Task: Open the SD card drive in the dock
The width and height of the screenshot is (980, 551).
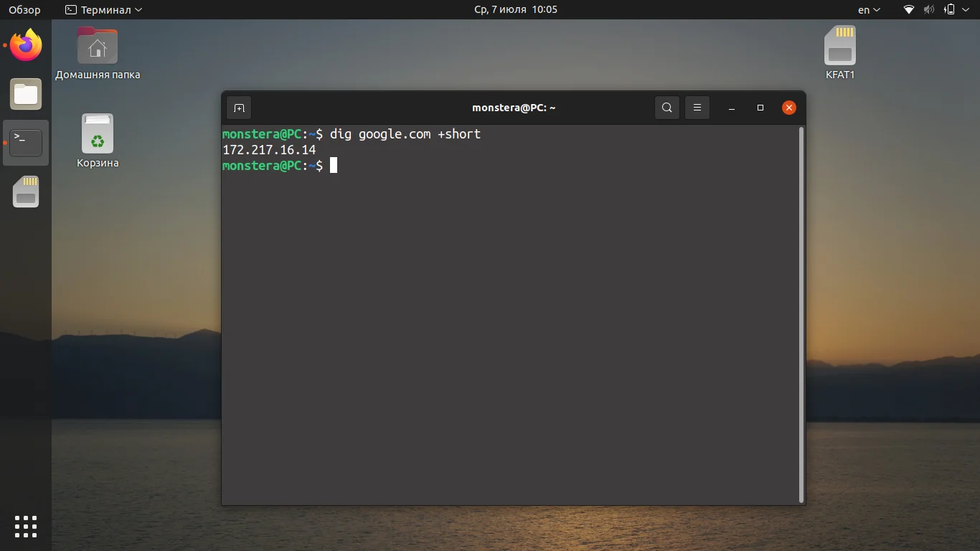Action: coord(26,192)
